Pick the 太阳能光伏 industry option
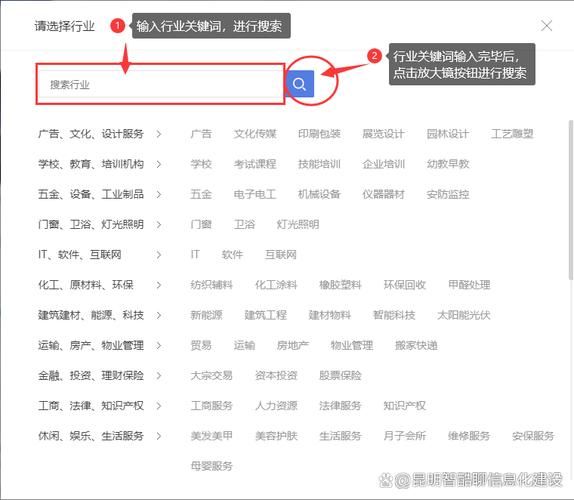This screenshot has height=500, width=574. point(463,315)
